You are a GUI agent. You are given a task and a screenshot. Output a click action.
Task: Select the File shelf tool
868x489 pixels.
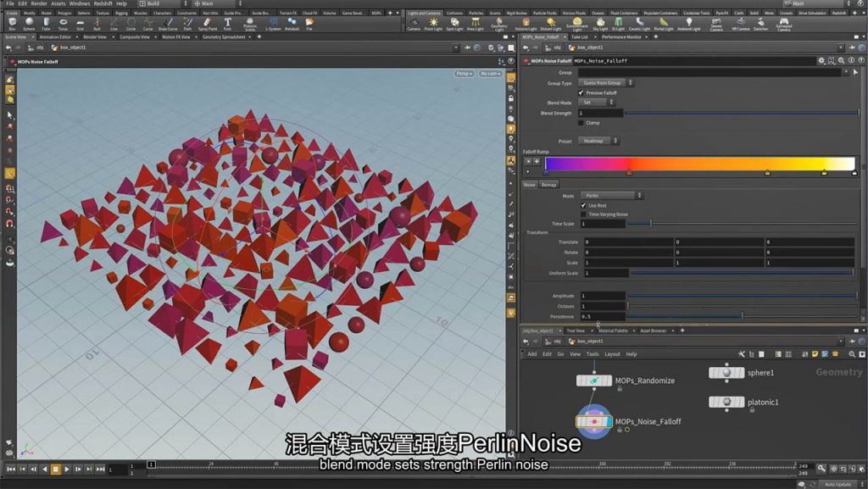coord(309,24)
